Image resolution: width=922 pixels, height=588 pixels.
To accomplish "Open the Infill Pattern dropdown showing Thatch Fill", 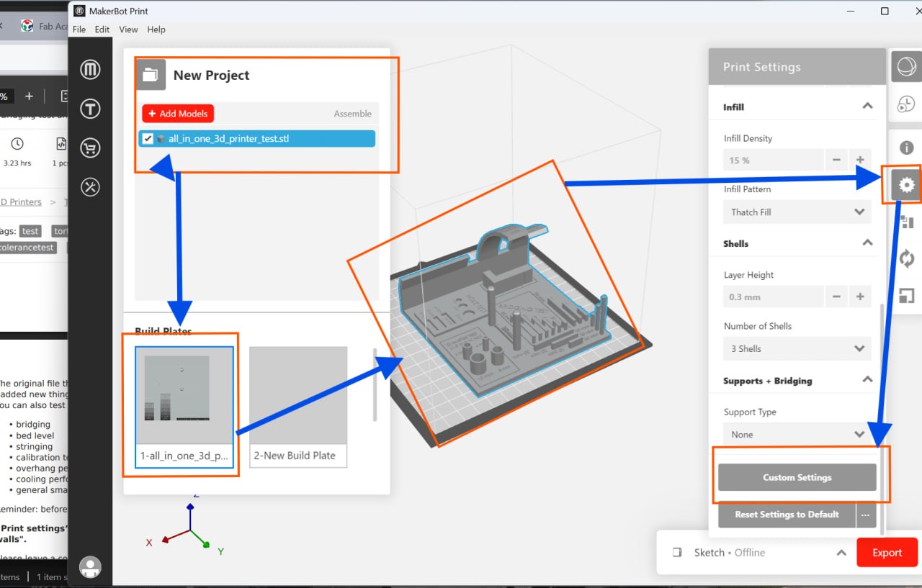I will point(797,212).
